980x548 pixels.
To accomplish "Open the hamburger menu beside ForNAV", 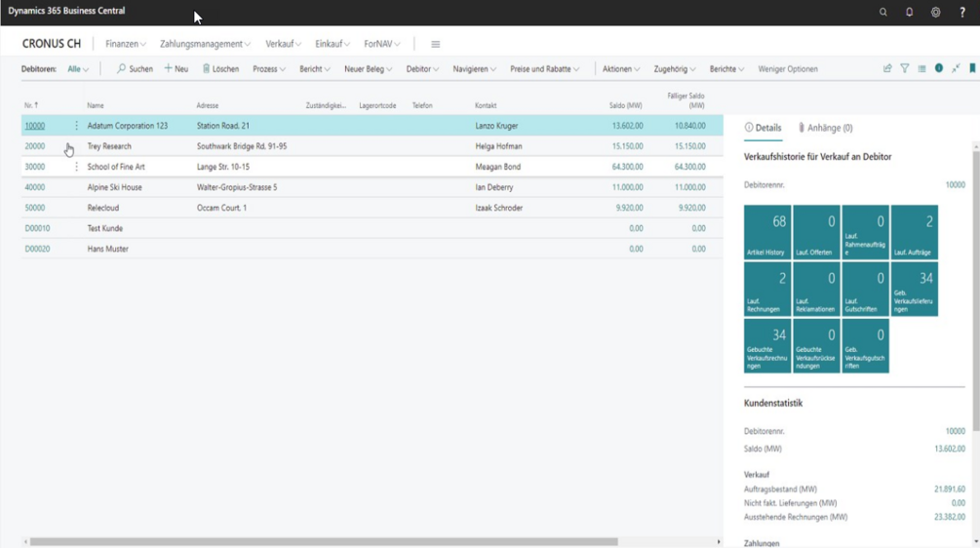I will point(436,44).
